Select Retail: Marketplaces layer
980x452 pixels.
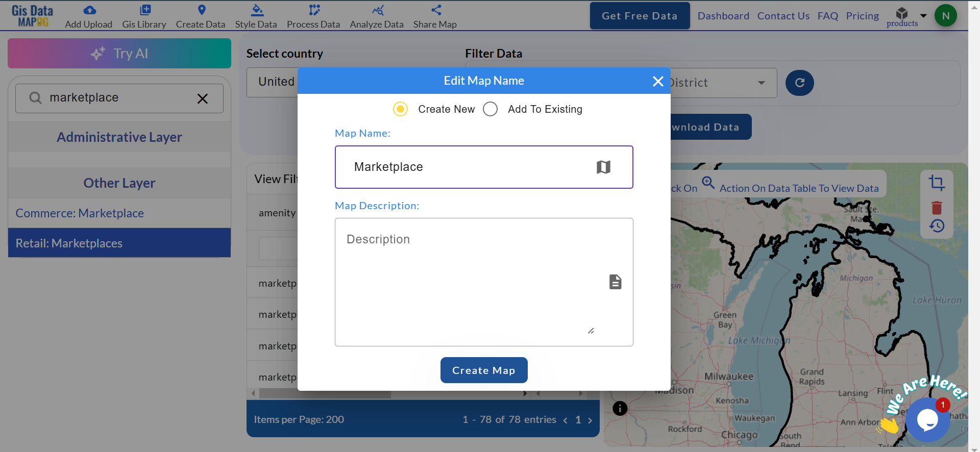tap(119, 243)
